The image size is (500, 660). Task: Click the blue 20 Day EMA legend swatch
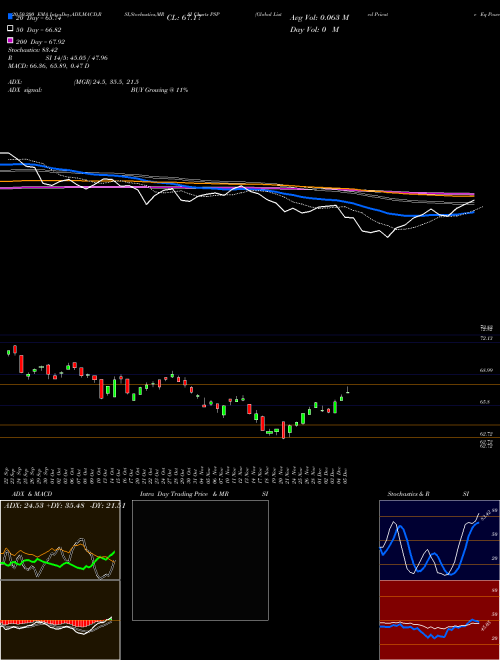[x=11, y=17]
